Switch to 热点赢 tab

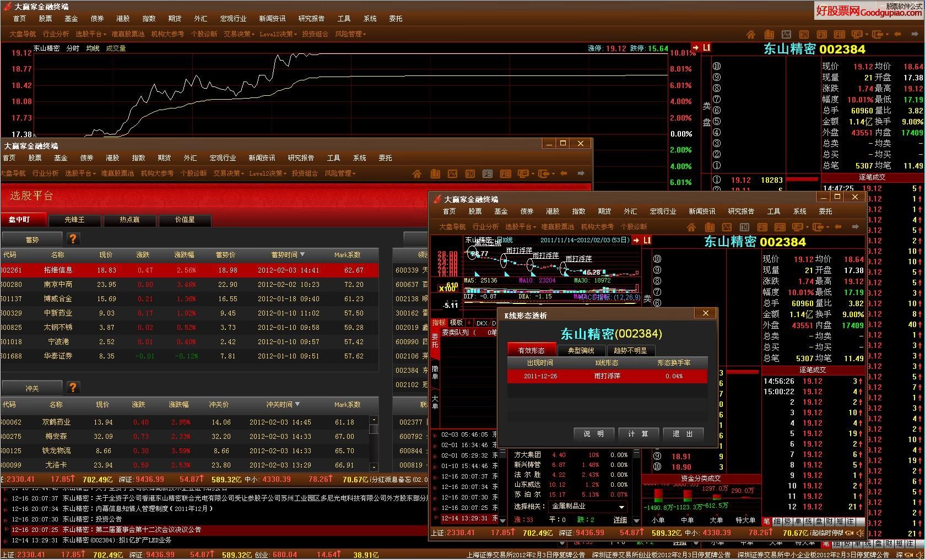tap(129, 220)
